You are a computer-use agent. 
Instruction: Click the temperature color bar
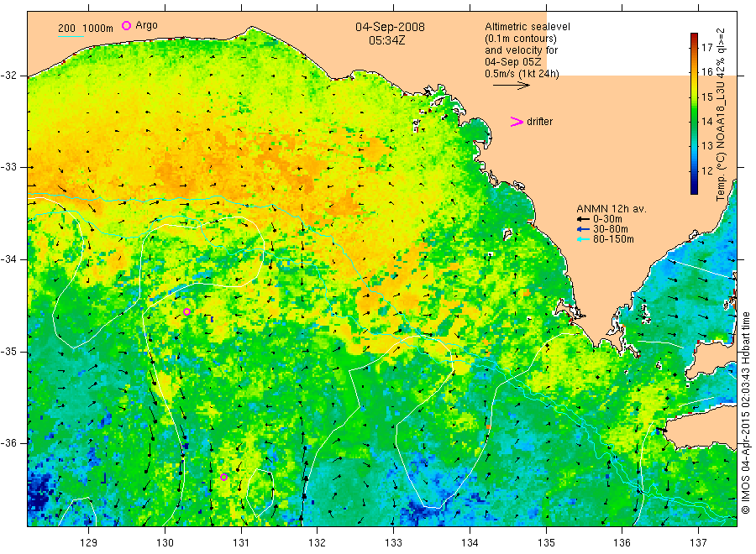(695, 113)
